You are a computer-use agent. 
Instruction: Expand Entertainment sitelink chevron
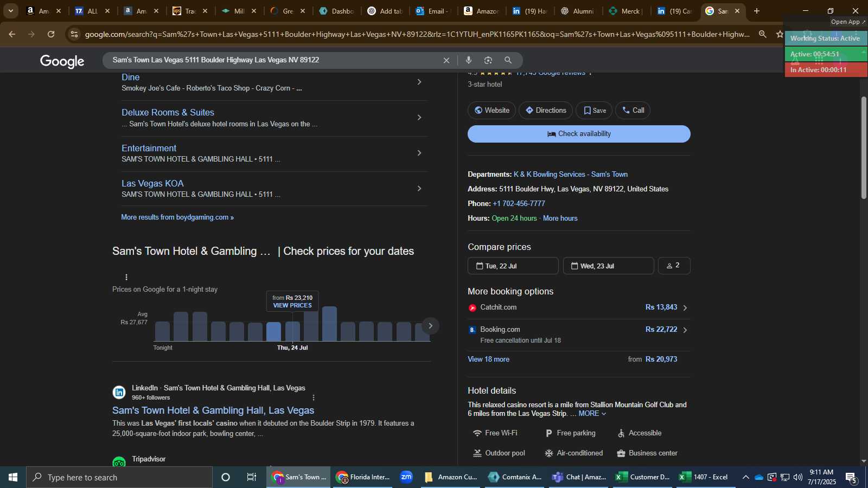(x=419, y=153)
